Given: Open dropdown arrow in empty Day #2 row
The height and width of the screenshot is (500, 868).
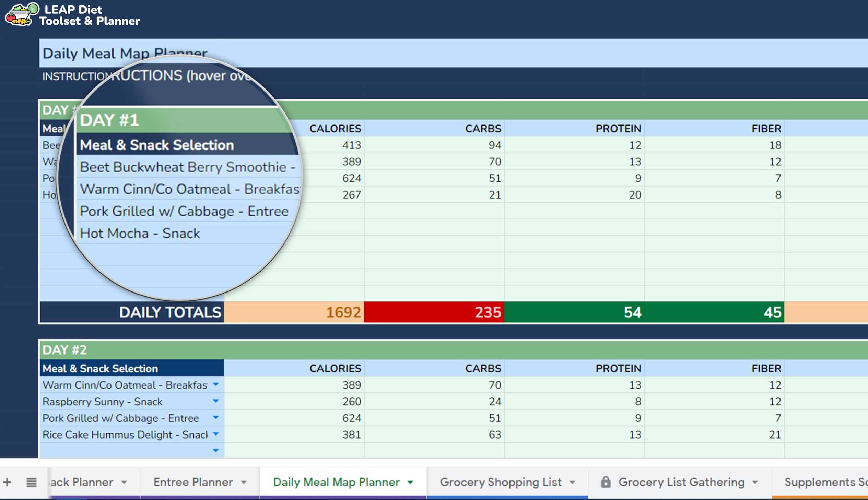Looking at the screenshot, I should [x=216, y=450].
